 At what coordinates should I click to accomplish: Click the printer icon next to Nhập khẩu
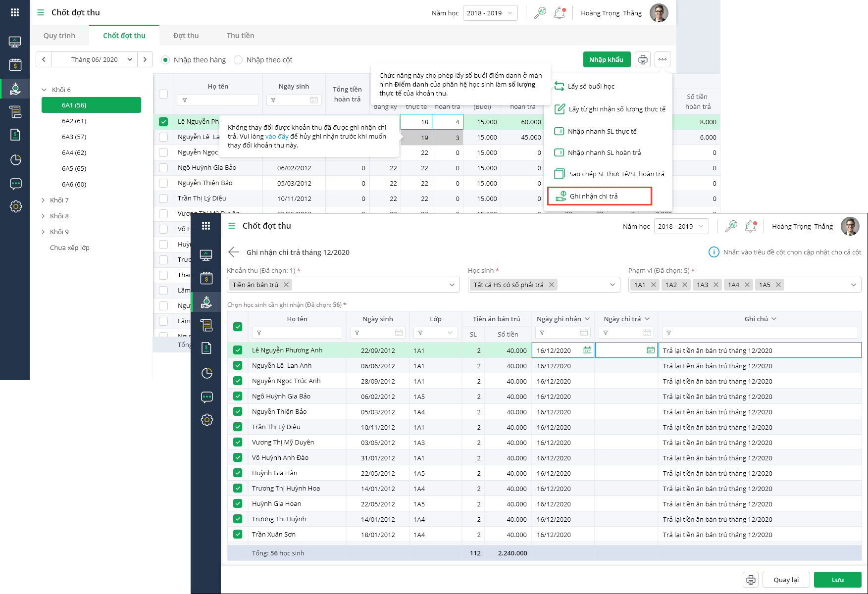coord(643,60)
